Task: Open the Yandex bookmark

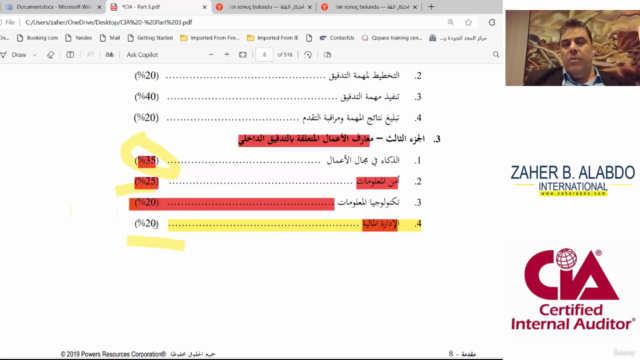Action: coord(79,38)
